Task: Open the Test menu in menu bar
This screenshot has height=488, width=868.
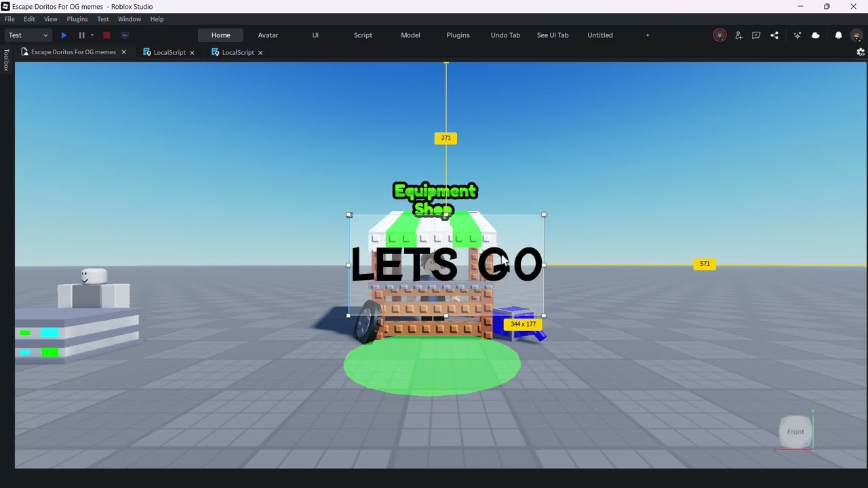Action: pyautogui.click(x=103, y=19)
